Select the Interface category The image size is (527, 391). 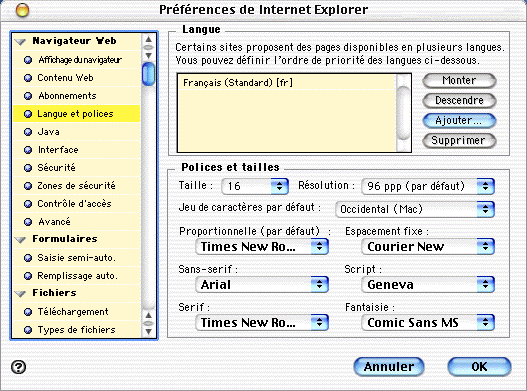(77, 150)
